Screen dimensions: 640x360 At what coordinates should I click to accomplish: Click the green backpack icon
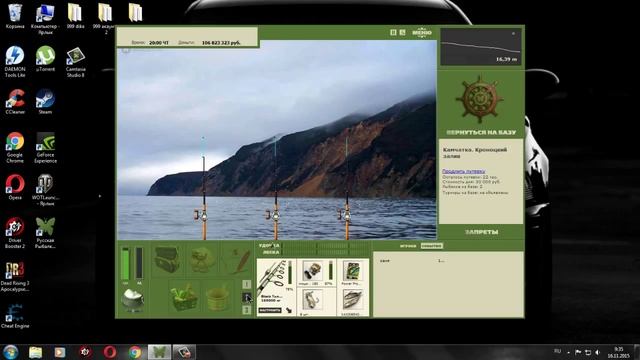coord(202,259)
